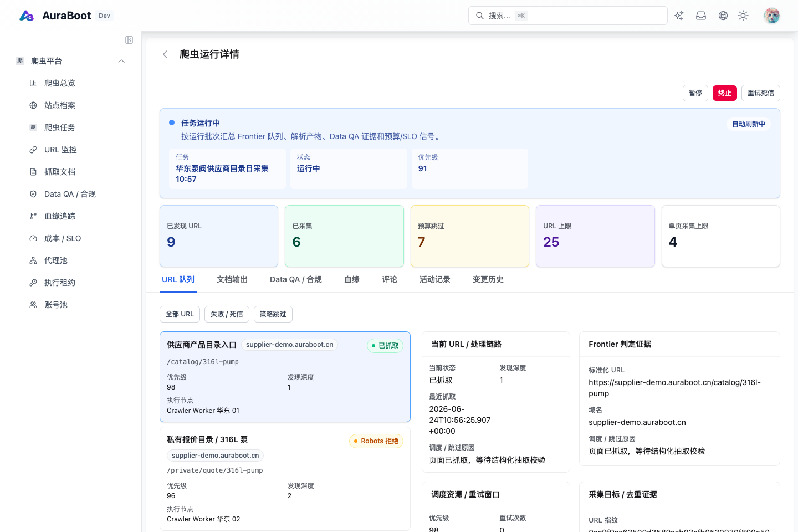Select the 私有报价目录 / 316L 泵 URL card
This screenshot has height=532, width=798.
[x=285, y=479]
